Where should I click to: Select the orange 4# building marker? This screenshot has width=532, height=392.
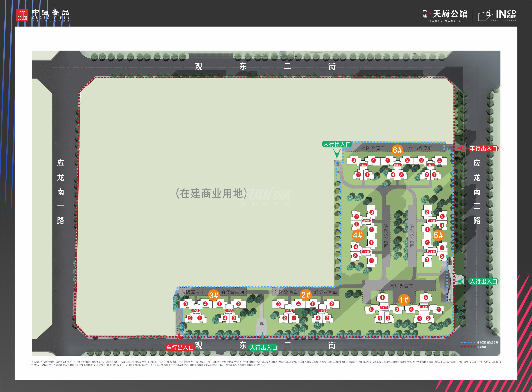[x=357, y=235]
